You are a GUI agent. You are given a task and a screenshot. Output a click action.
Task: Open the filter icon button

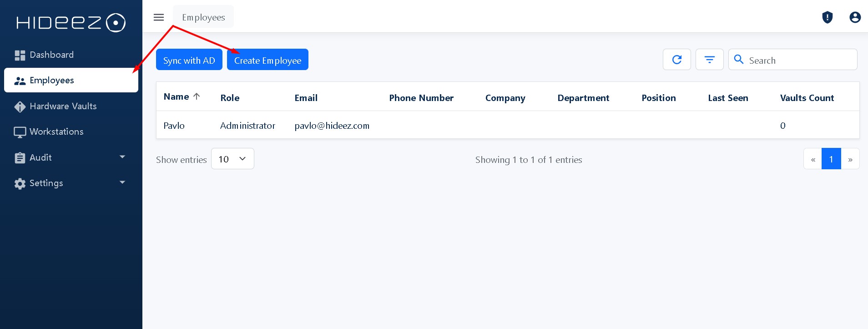[x=710, y=60]
